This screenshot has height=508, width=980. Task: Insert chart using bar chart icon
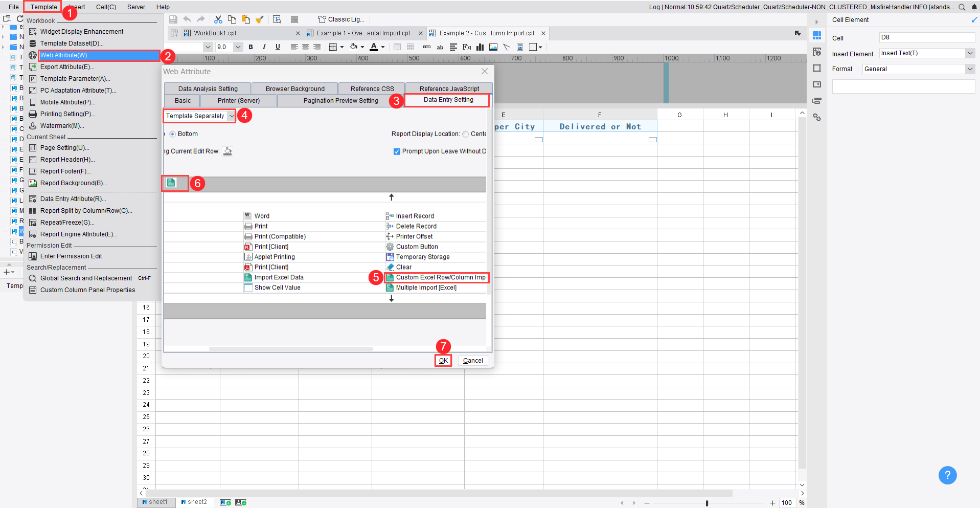point(480,47)
